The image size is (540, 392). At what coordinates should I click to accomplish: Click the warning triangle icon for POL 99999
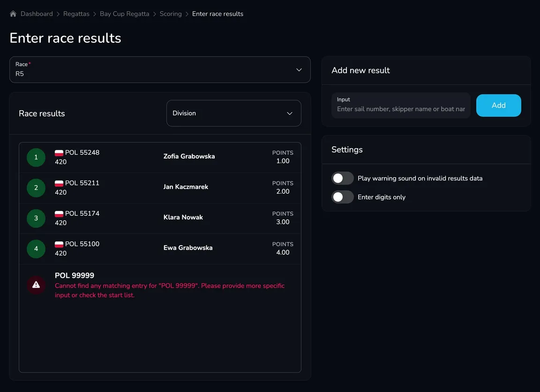[x=36, y=285]
